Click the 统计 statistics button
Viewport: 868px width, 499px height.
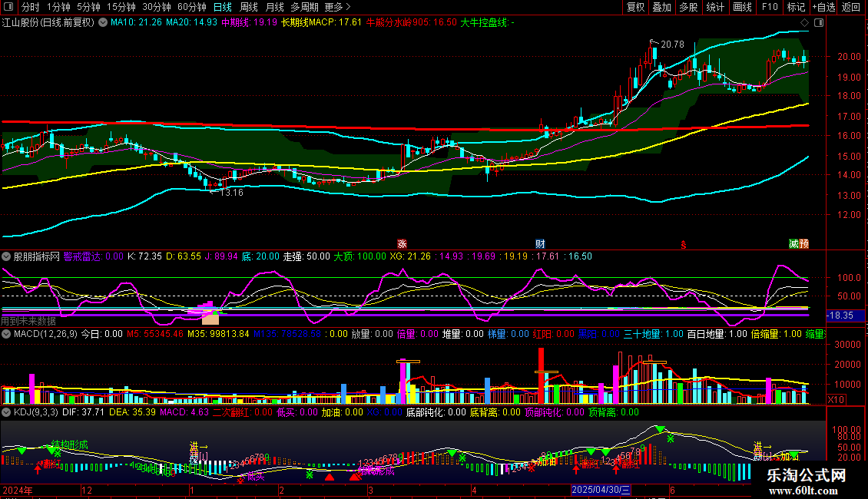point(715,7)
